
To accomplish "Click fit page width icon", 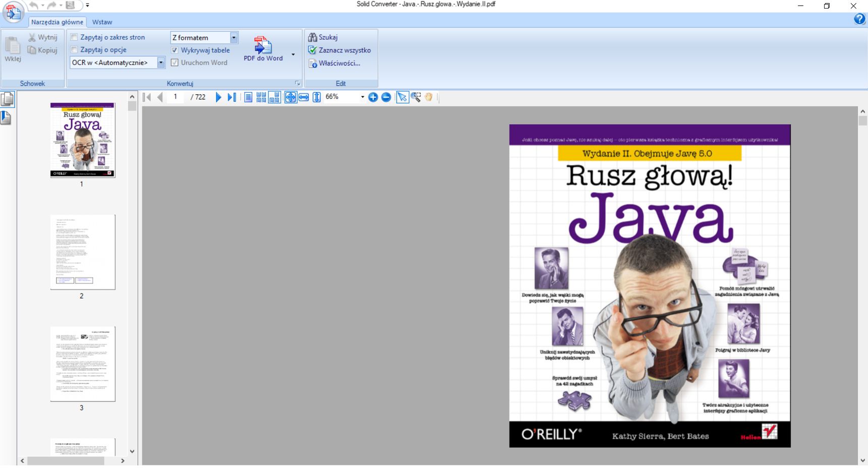I will pos(304,97).
